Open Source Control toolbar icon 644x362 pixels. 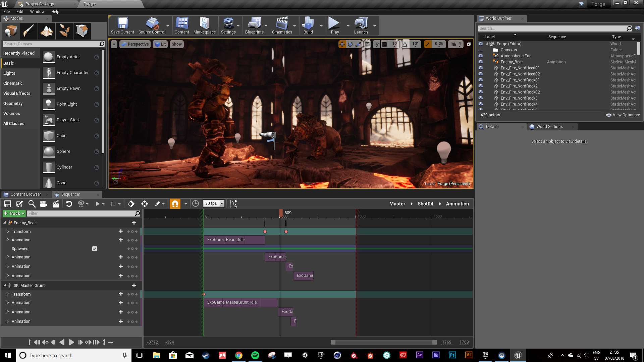point(152,26)
